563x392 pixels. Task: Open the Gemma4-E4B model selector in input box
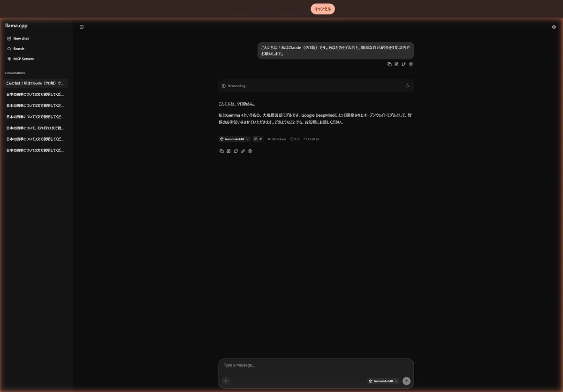(383, 381)
